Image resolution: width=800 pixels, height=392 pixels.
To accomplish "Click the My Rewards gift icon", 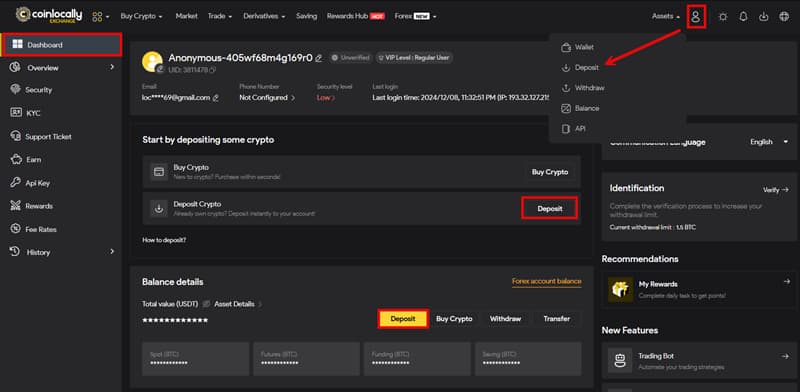I will click(620, 289).
